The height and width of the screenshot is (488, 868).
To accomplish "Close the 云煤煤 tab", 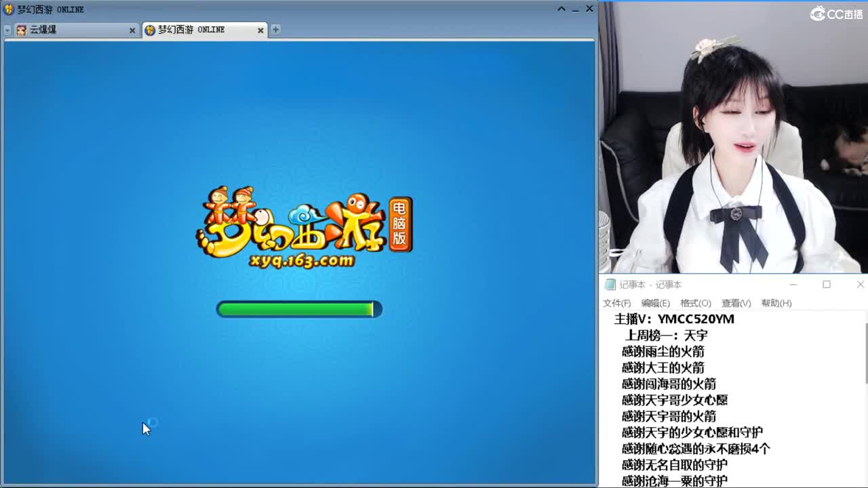I will [132, 30].
